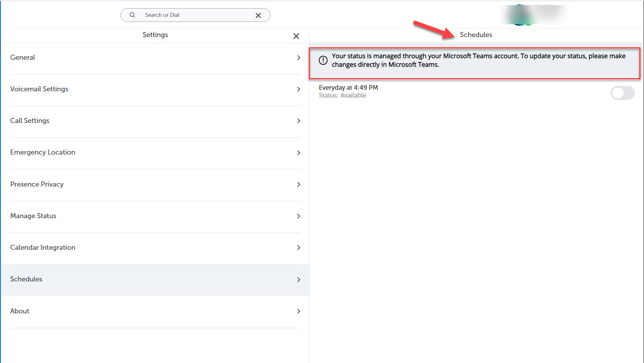Click the Settings panel header title
Viewport: 644px width, 363px height.
point(155,35)
